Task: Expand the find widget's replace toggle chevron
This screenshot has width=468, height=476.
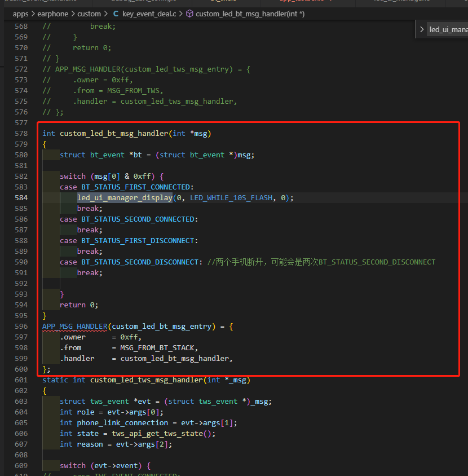Action: [x=422, y=29]
